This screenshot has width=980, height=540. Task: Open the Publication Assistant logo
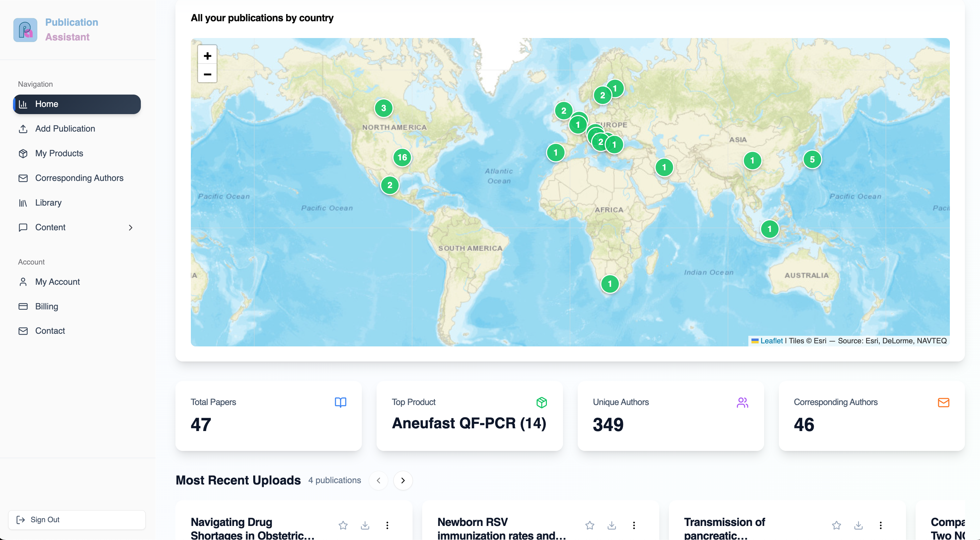click(x=25, y=30)
